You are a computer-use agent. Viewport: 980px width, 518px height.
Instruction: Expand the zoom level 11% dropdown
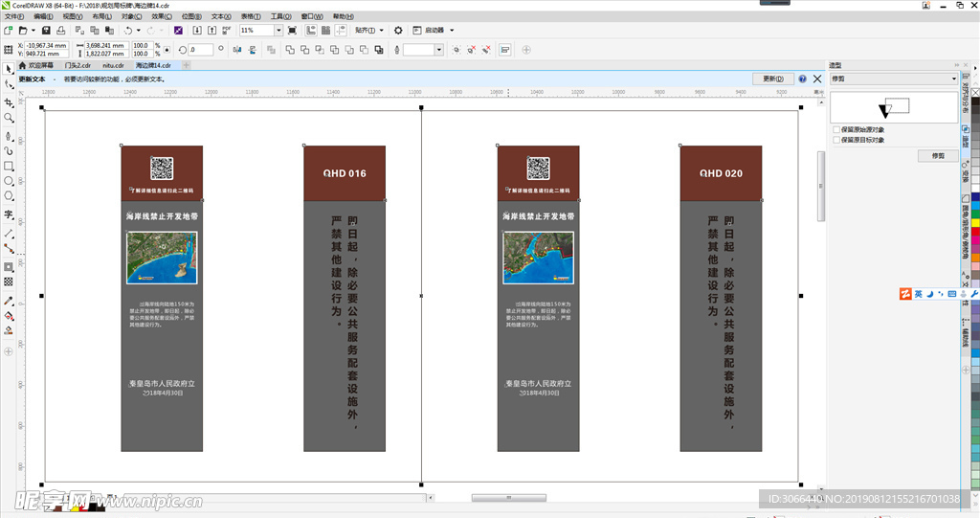click(x=279, y=31)
